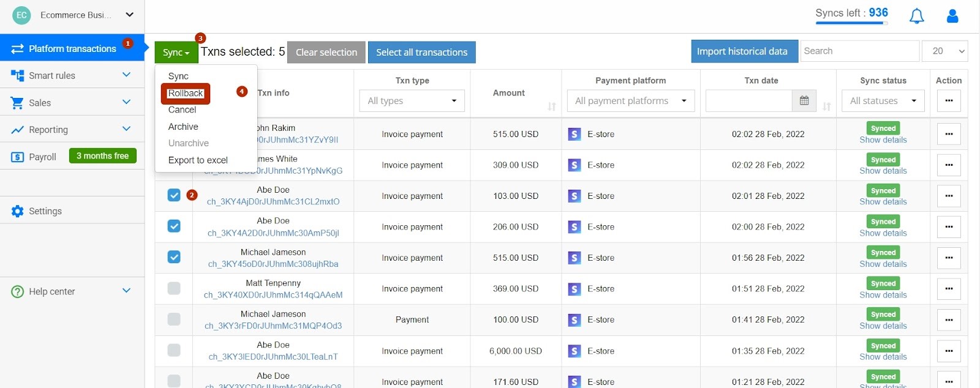Click the transactions Search field

click(860, 51)
